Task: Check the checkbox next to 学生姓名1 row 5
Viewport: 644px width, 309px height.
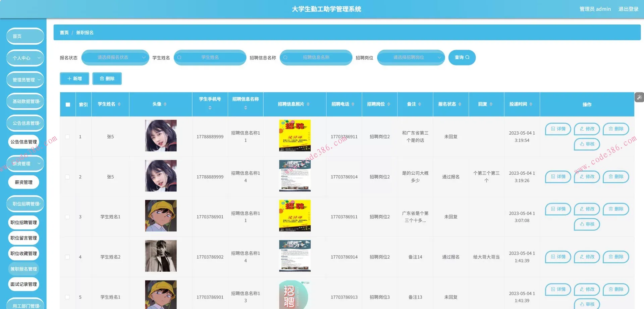Action: [x=67, y=297]
